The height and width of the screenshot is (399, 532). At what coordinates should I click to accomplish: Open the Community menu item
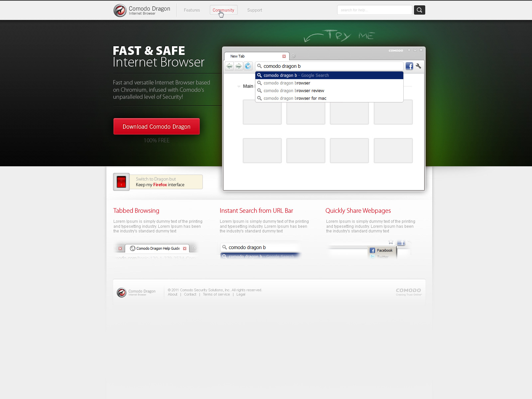pyautogui.click(x=223, y=10)
